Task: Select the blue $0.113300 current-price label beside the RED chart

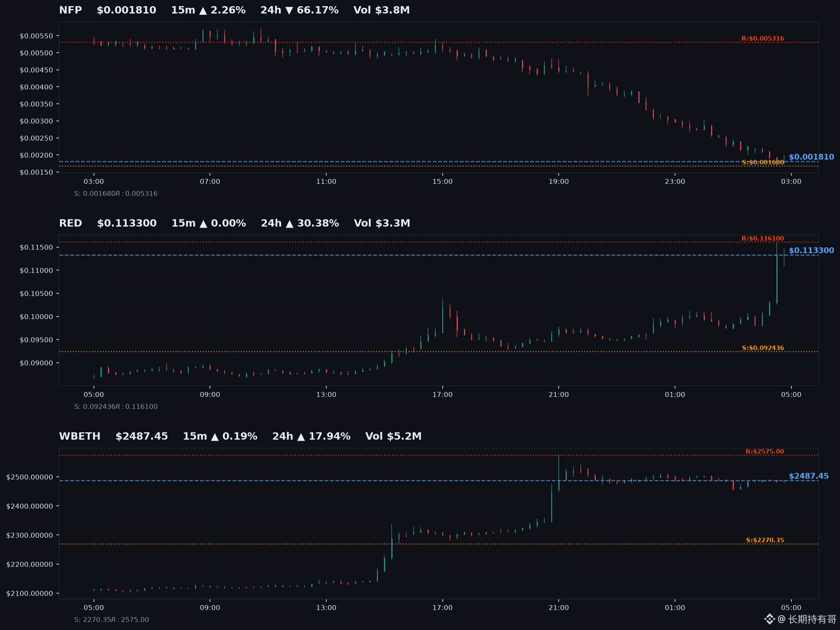Action: 811,250
